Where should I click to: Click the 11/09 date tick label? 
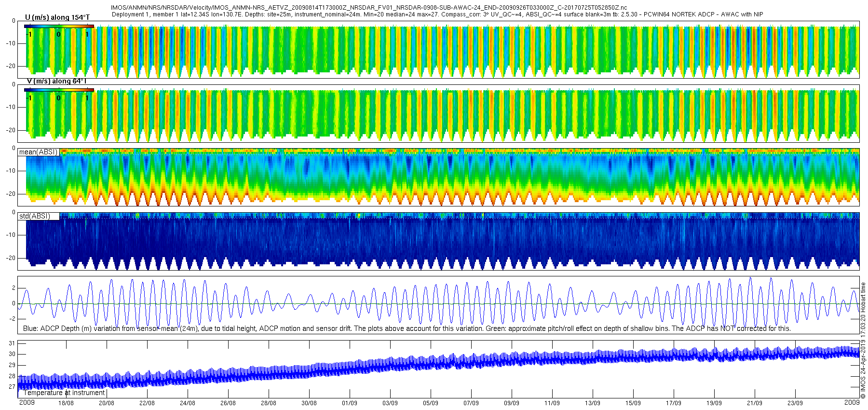(552, 403)
